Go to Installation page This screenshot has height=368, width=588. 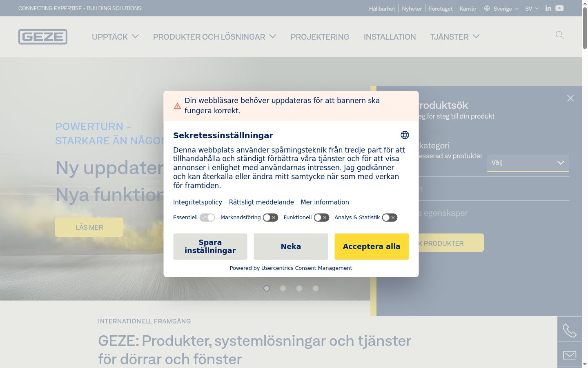(x=390, y=37)
